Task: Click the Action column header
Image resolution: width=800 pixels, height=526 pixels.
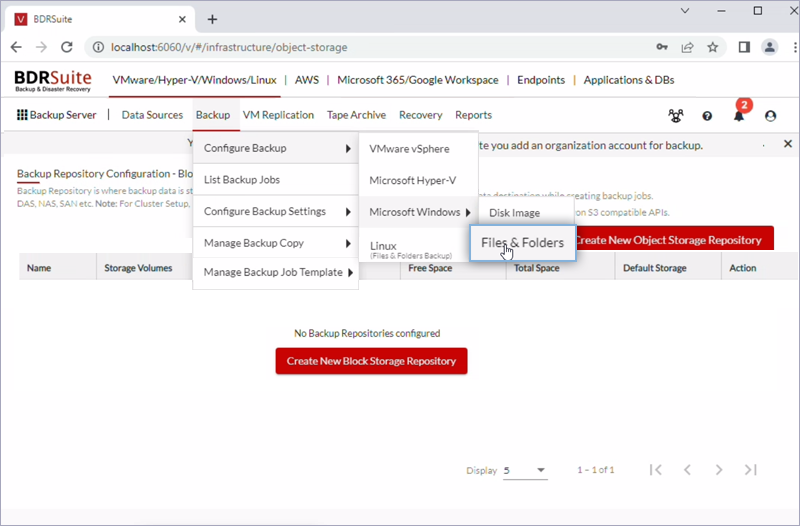Action: coord(742,268)
